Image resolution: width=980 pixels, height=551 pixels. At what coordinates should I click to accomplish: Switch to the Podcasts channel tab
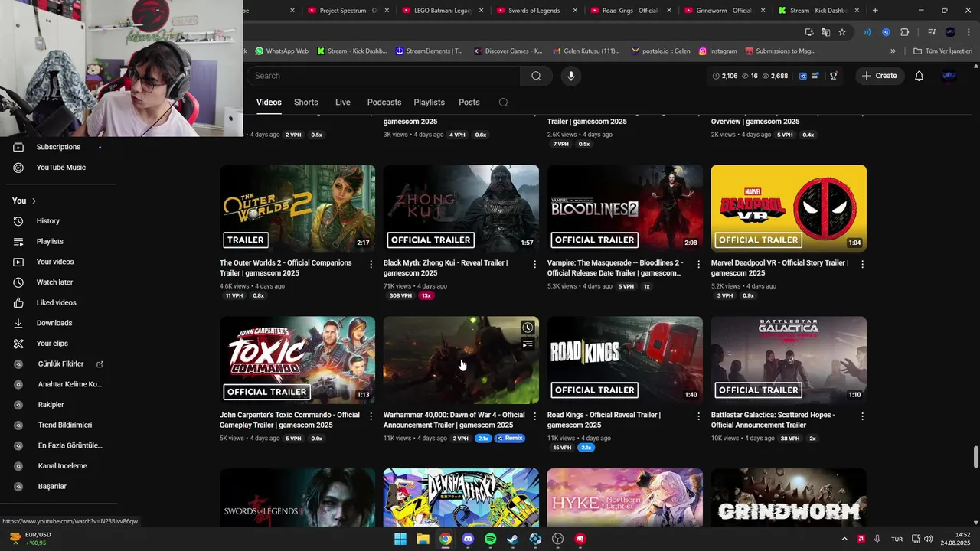(x=384, y=103)
